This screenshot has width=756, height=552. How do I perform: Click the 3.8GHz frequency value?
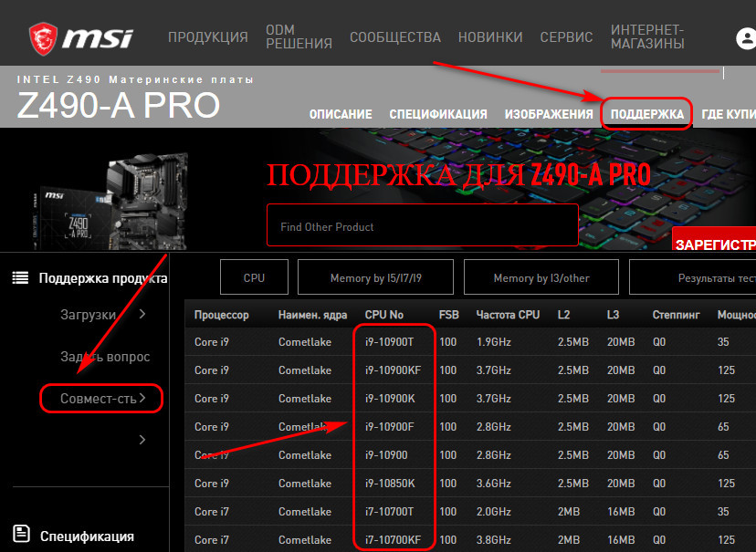pyautogui.click(x=494, y=540)
